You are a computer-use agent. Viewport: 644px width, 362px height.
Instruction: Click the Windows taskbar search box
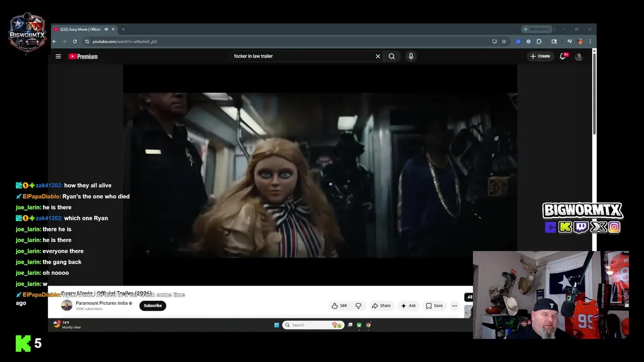[312, 325]
